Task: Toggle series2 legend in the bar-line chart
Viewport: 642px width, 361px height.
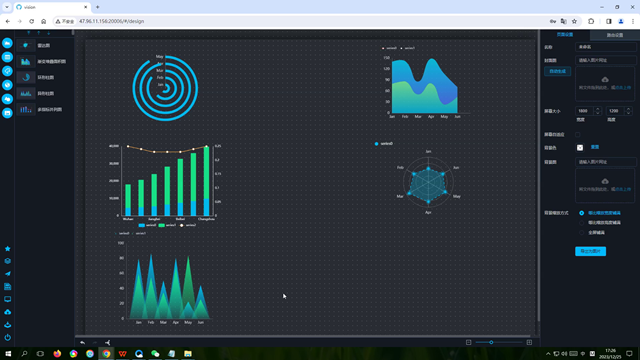Action: pyautogui.click(x=188, y=225)
